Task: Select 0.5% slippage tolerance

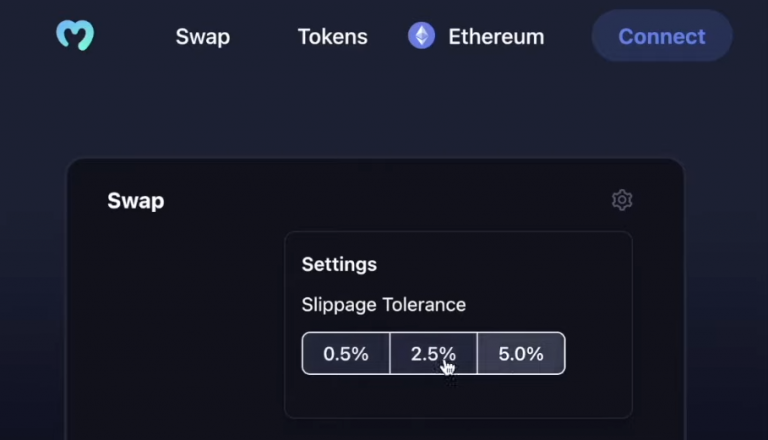Action: [346, 354]
